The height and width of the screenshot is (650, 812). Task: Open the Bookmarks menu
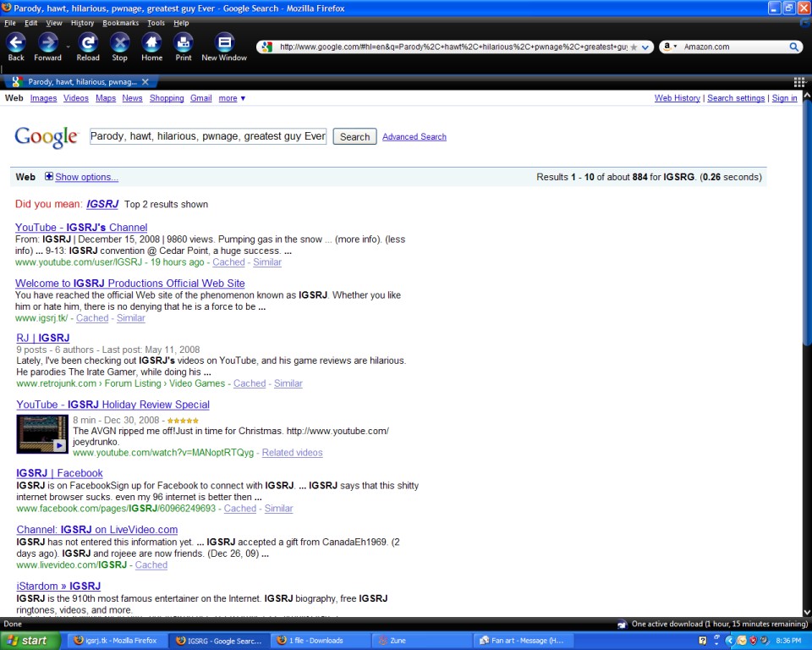pos(120,23)
